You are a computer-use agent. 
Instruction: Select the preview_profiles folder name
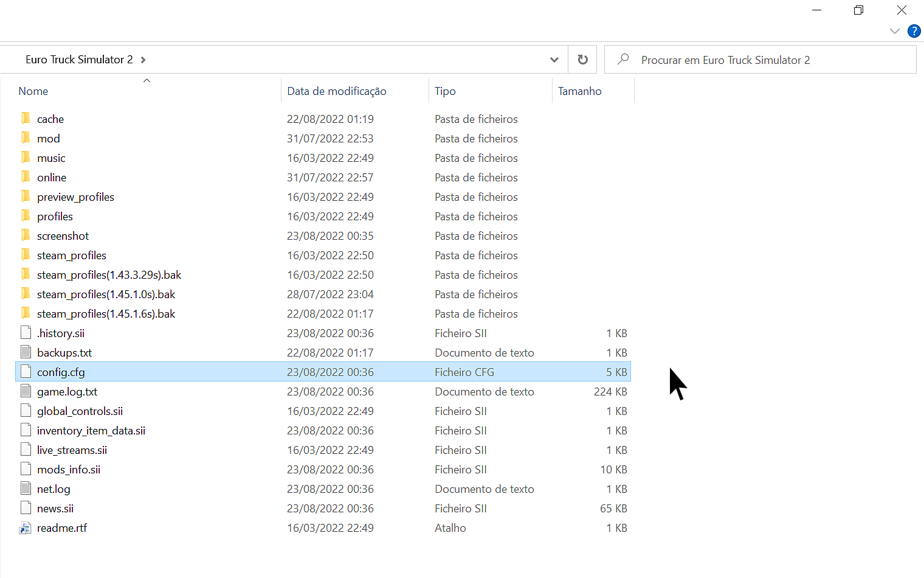coord(75,197)
